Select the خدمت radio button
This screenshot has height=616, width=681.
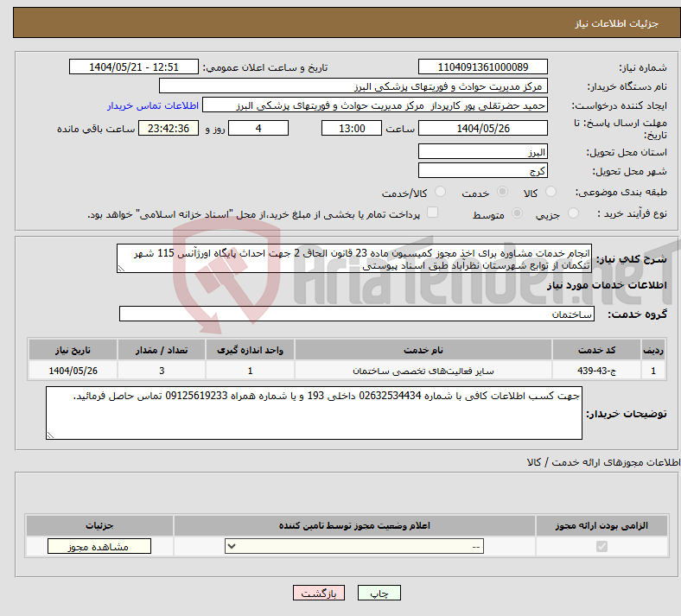click(502, 192)
